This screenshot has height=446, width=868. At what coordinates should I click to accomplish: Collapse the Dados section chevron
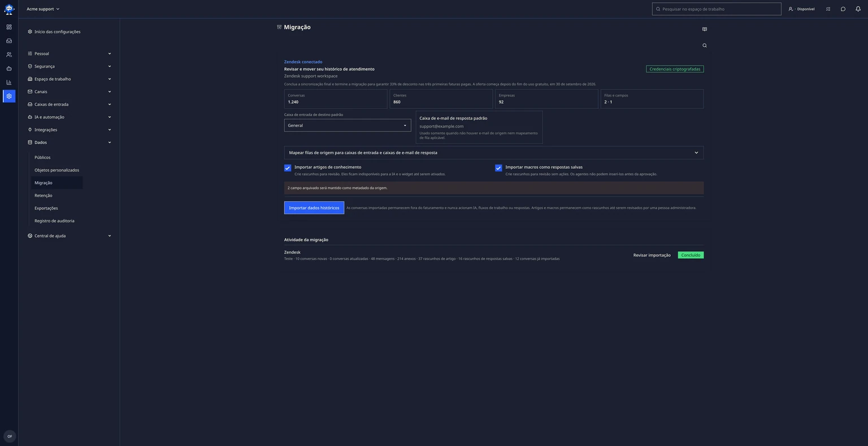click(110, 142)
